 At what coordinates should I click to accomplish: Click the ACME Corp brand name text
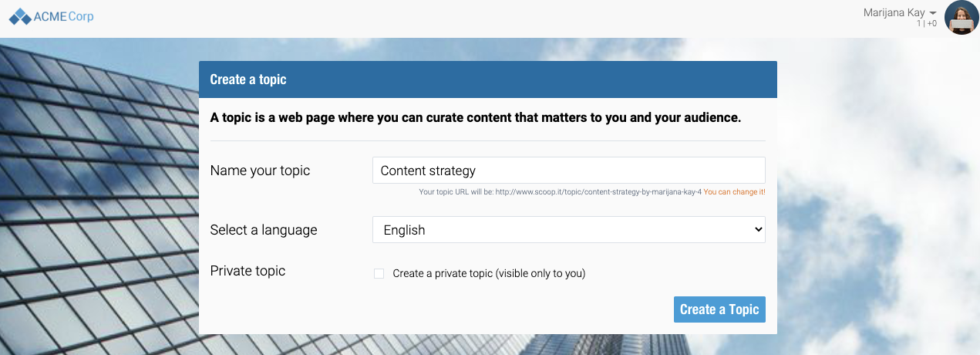click(63, 15)
